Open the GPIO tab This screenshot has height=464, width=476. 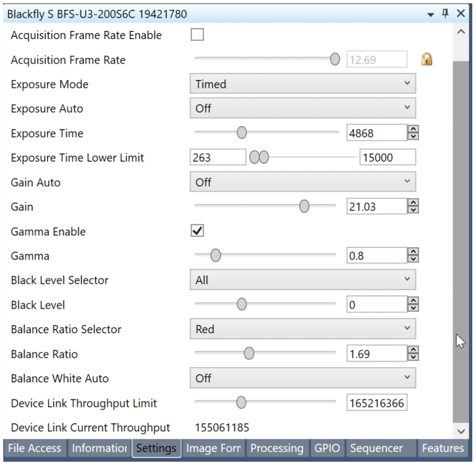tap(327, 448)
